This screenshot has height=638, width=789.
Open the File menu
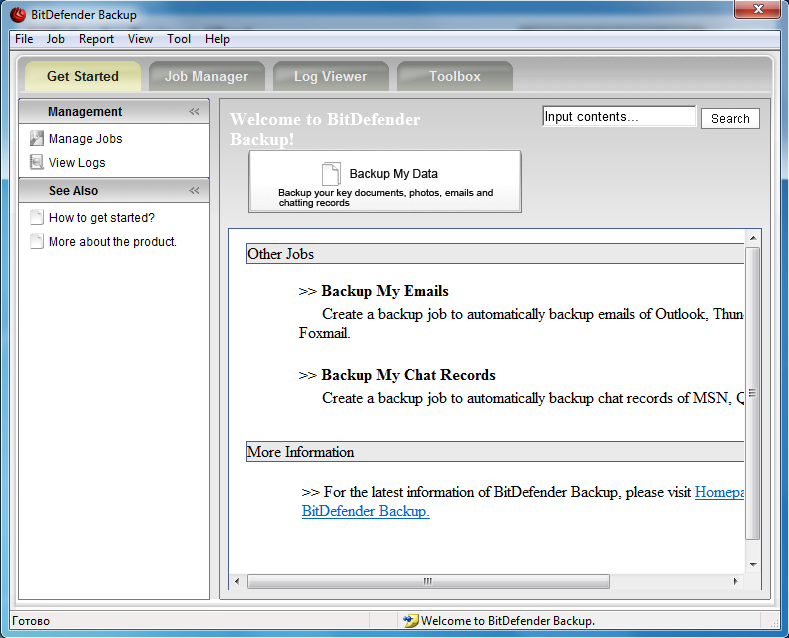[x=24, y=39]
